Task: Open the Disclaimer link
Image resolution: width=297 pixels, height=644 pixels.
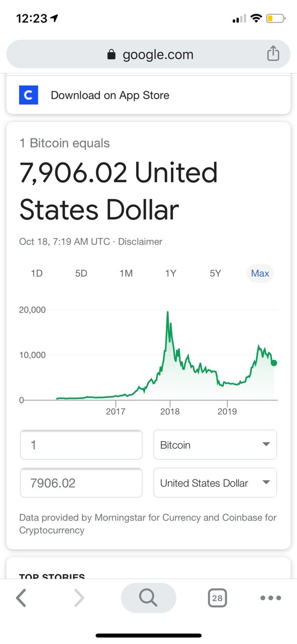Action: (140, 242)
